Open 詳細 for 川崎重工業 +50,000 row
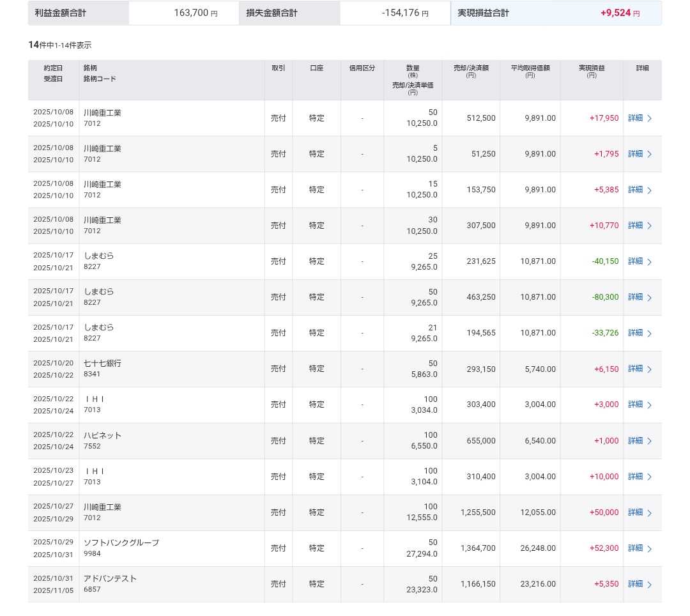Viewport: 690px width, 616px height. point(635,512)
